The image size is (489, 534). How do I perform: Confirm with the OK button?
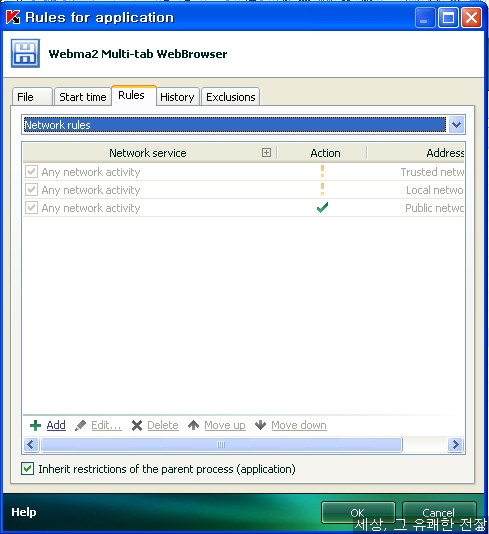pyautogui.click(x=358, y=513)
